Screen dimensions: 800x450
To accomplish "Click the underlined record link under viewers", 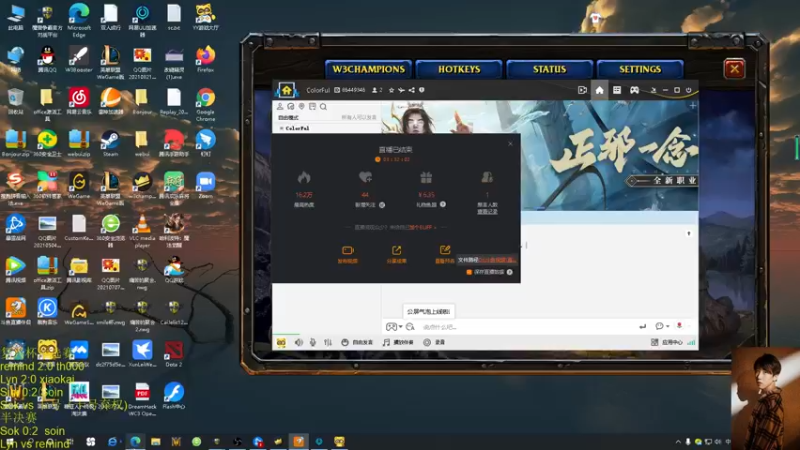I will click(x=487, y=211).
